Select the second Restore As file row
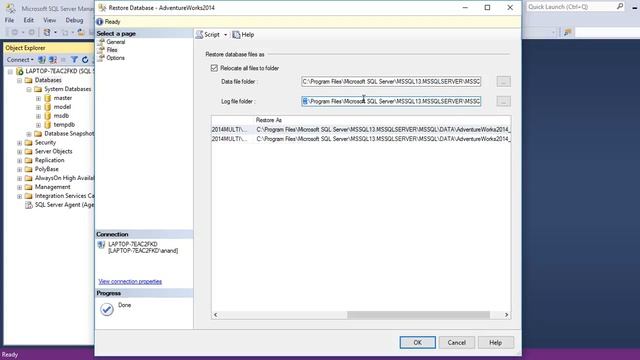 [x=361, y=139]
